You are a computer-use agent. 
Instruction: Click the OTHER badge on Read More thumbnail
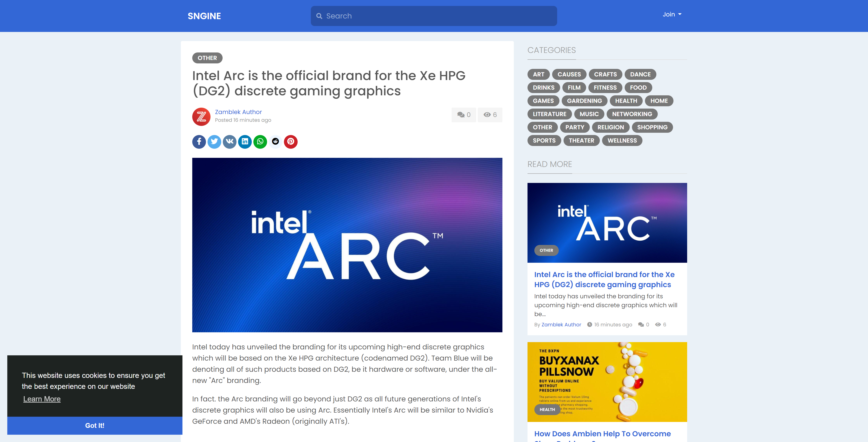click(x=546, y=250)
